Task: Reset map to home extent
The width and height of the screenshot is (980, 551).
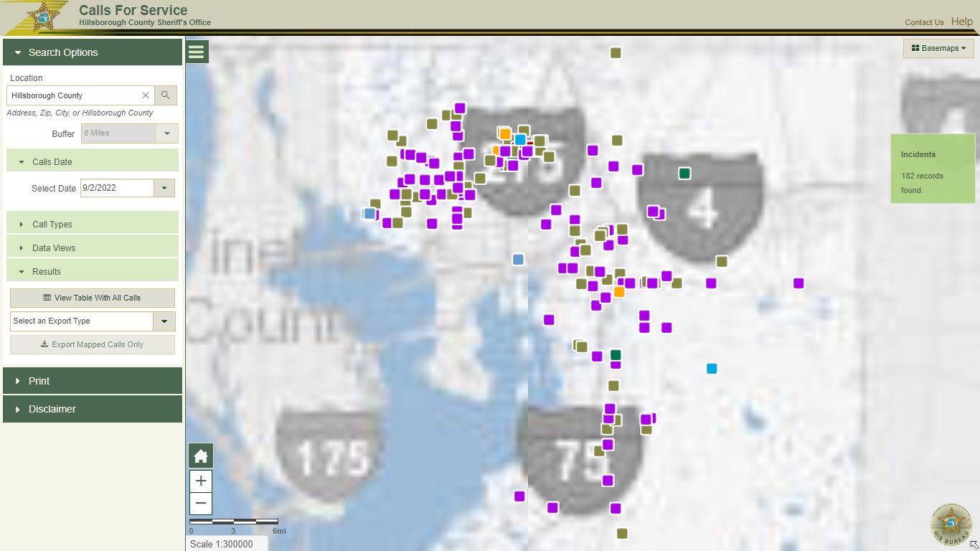Action: (201, 456)
